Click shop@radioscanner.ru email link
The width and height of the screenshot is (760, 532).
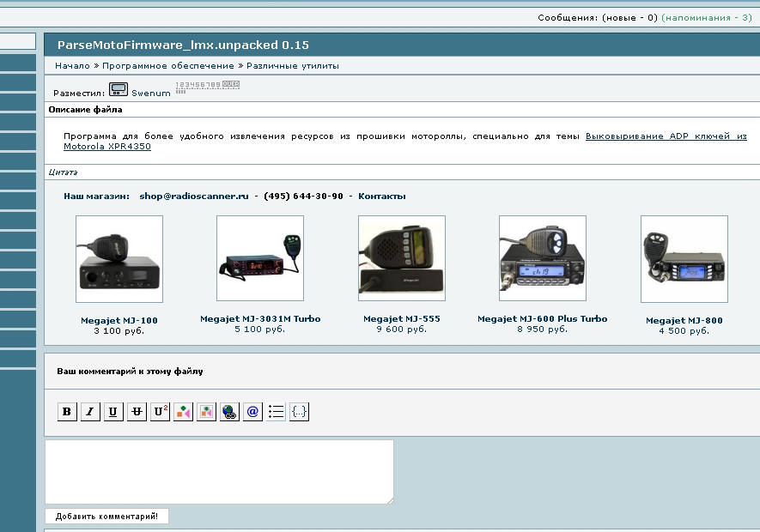[x=194, y=196]
